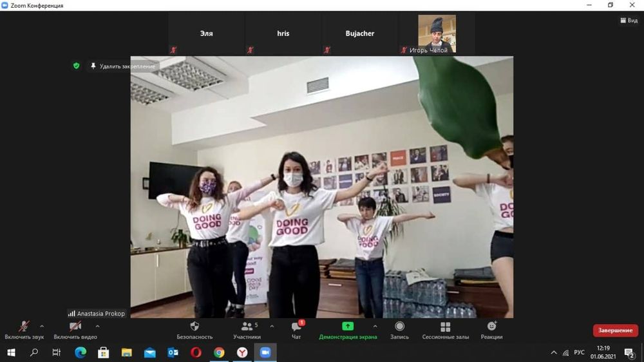Start recording with Запись
The image size is (644, 362).
pyautogui.click(x=399, y=330)
